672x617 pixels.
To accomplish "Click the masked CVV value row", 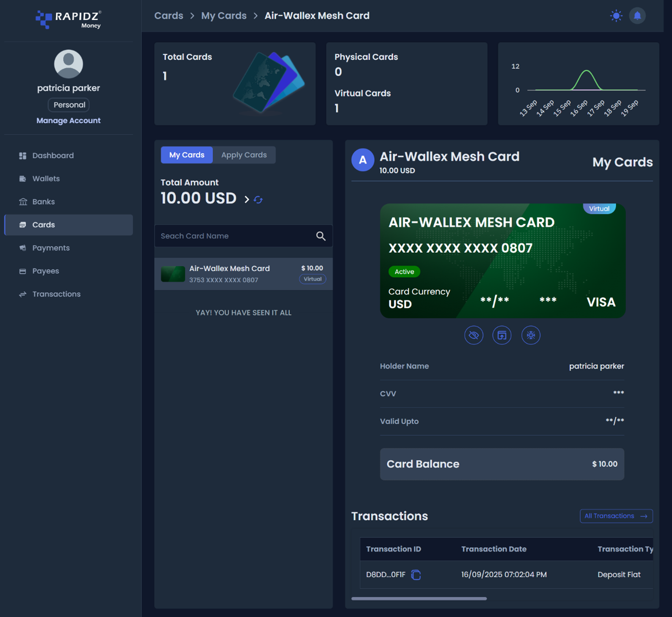I will 502,393.
